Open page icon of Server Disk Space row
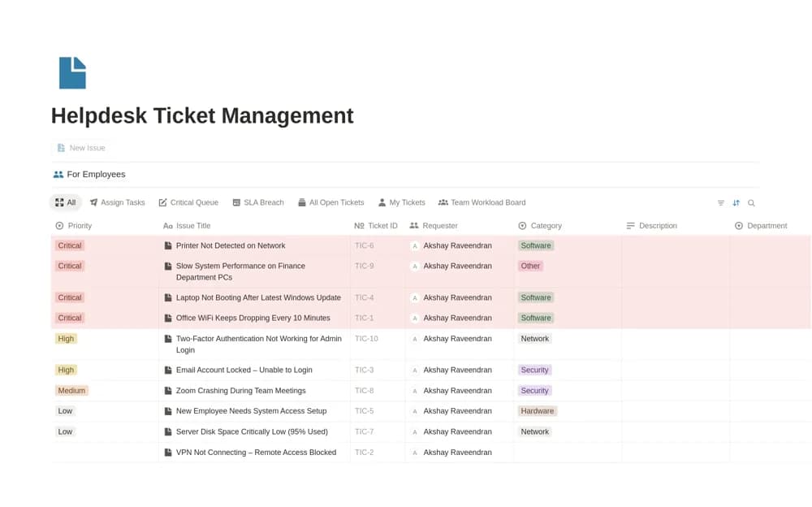The width and height of the screenshot is (812, 507). pyautogui.click(x=168, y=431)
